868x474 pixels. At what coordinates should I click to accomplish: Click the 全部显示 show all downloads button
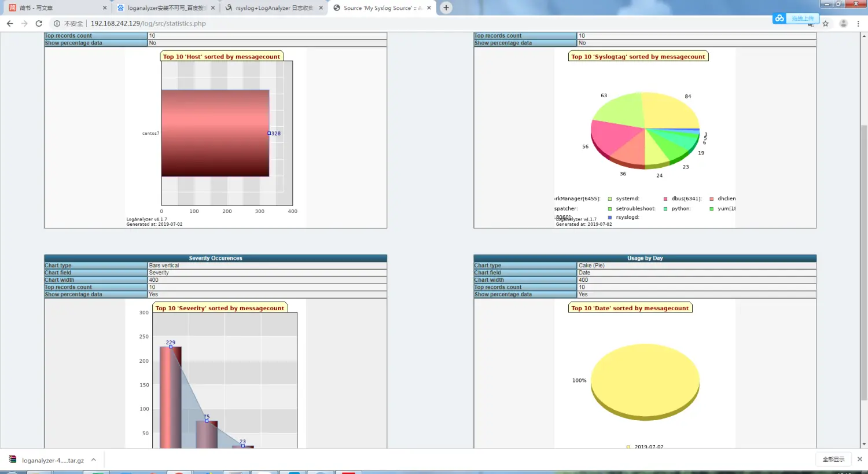[833, 460]
